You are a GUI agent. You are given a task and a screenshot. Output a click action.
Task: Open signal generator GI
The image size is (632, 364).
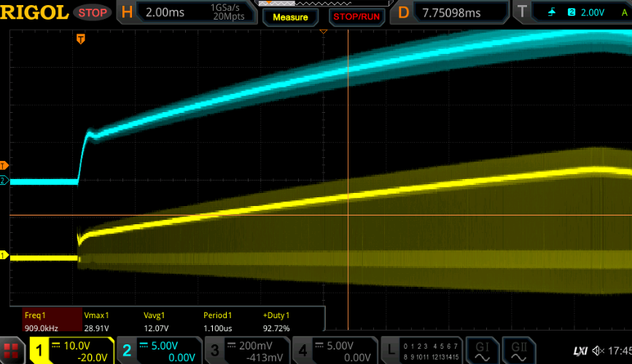coord(482,351)
